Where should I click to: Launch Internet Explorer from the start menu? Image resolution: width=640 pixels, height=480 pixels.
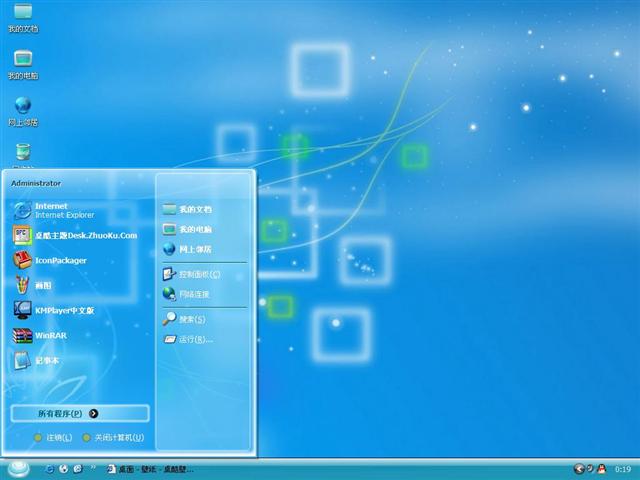click(x=54, y=210)
